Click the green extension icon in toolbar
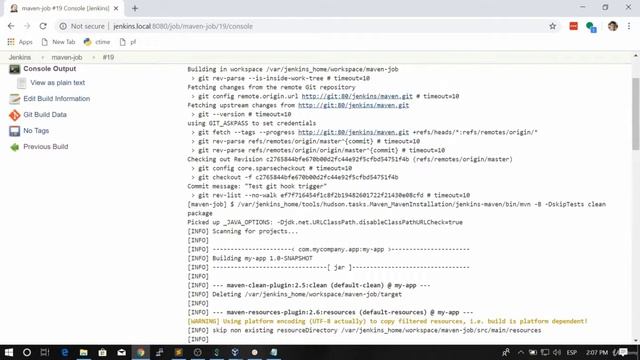The width and height of the screenshot is (640, 360). coord(591,27)
